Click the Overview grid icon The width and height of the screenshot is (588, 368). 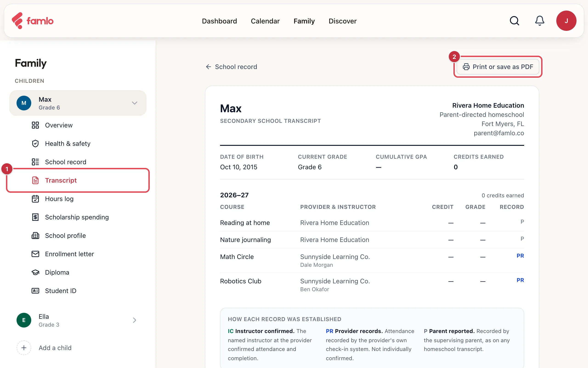(35, 125)
